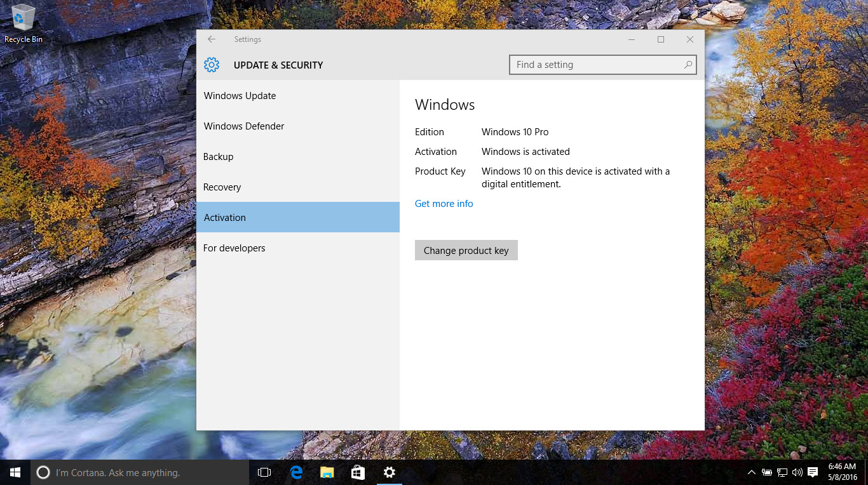The image size is (868, 485).
Task: Click the Cortana circle icon
Action: (43, 472)
